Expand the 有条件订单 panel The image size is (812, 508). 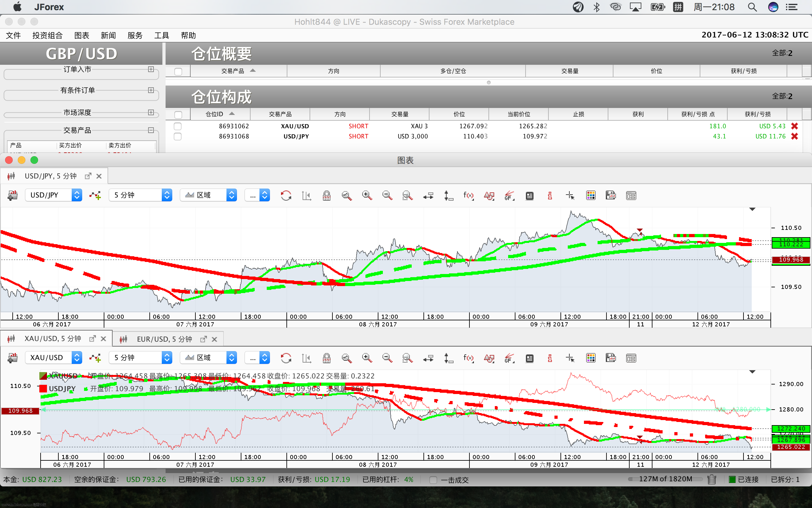coord(151,90)
